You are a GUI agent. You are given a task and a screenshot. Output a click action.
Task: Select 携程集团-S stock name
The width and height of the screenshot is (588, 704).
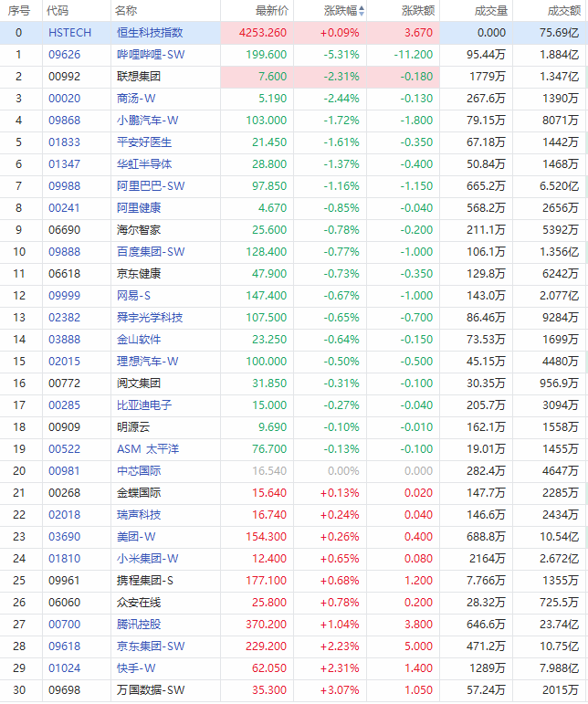click(145, 581)
